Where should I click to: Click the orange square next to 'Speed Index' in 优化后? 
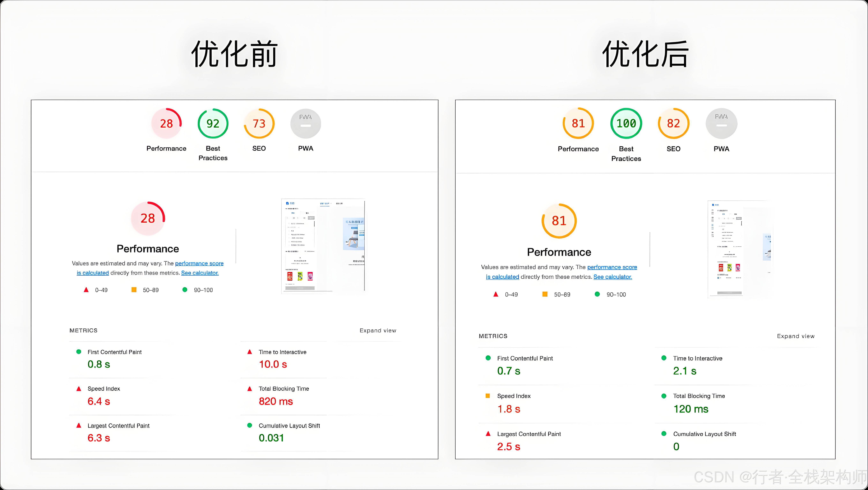click(x=488, y=396)
